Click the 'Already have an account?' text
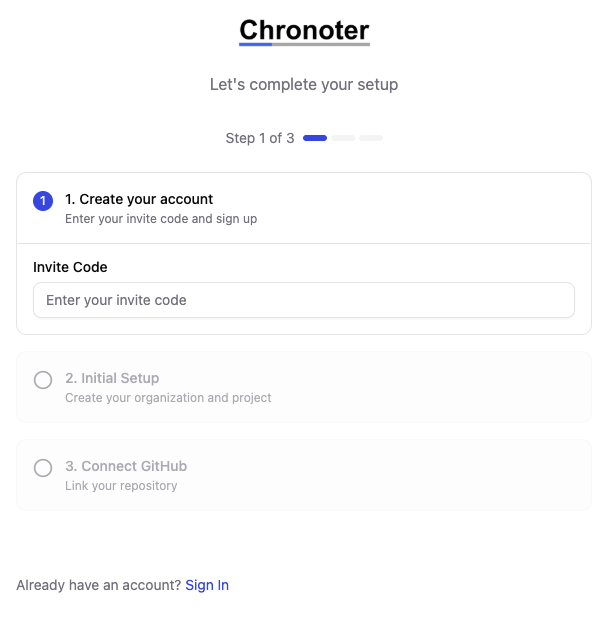This screenshot has width=609, height=619. click(99, 585)
